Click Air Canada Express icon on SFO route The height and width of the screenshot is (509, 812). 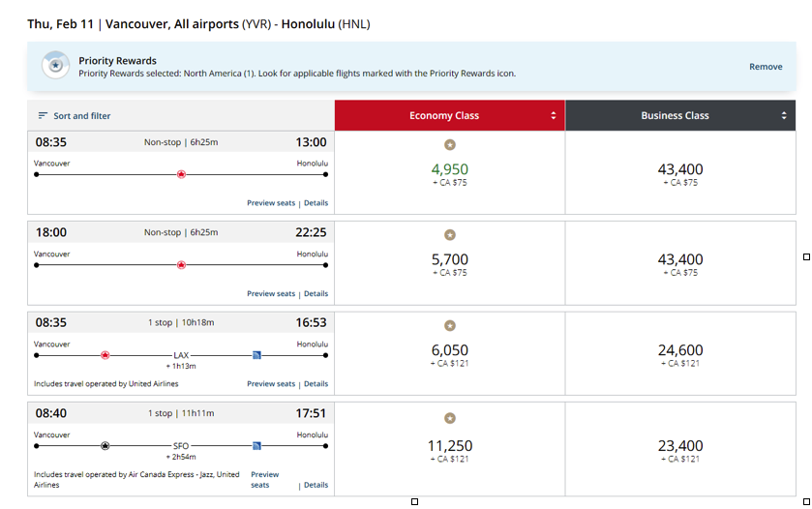(x=105, y=446)
